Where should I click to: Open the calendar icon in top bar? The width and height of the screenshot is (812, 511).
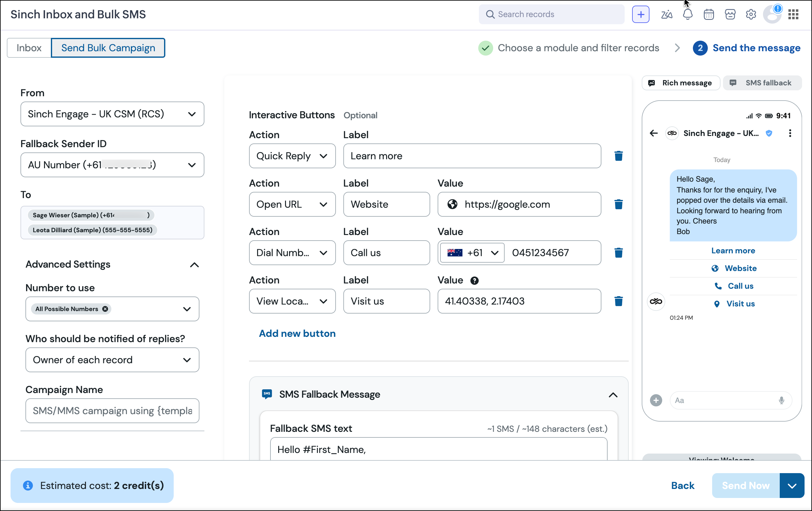[708, 14]
